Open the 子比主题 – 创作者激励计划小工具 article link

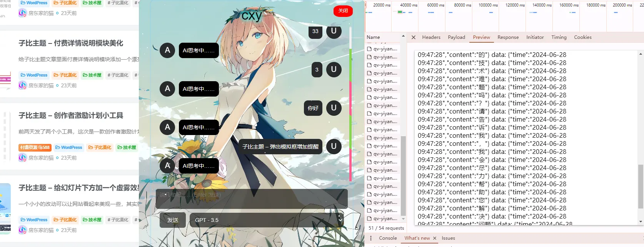[71, 115]
